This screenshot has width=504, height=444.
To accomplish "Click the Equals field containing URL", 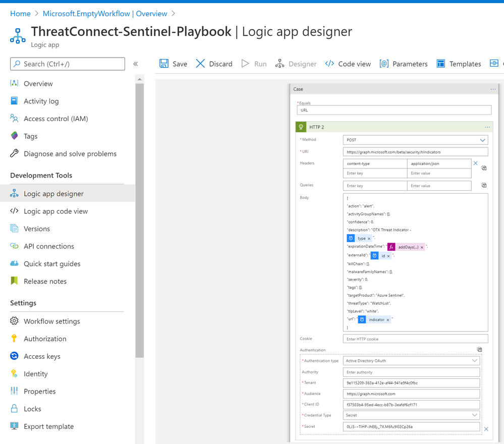I will click(x=394, y=110).
